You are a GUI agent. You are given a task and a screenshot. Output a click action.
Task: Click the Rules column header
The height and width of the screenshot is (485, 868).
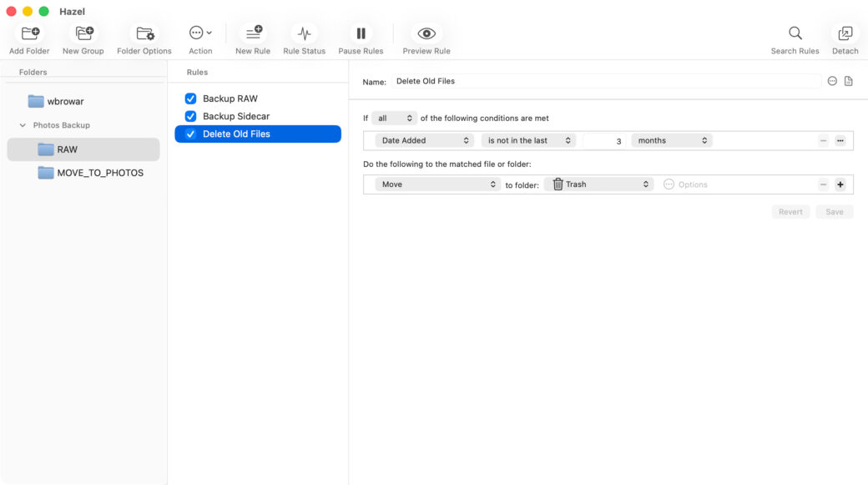click(197, 72)
